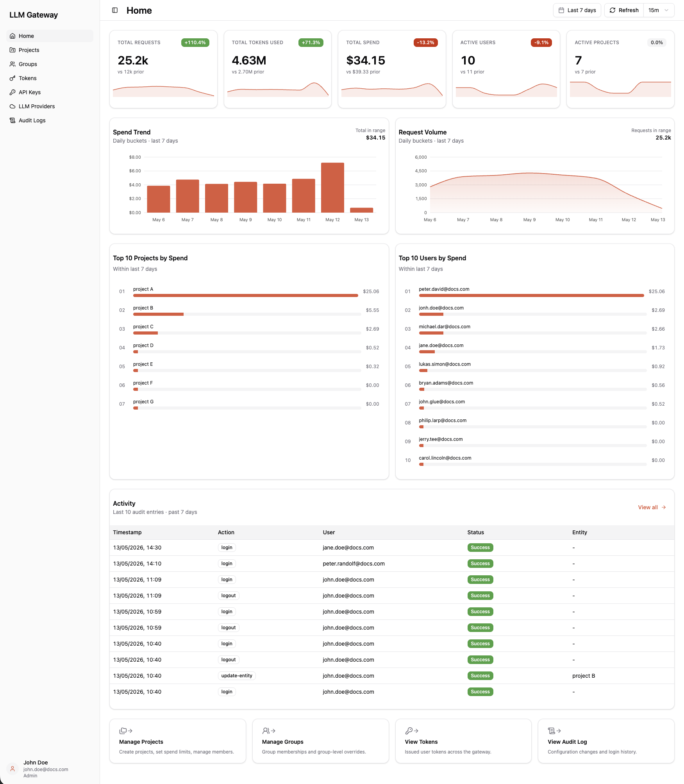
Task: Open Projects in the sidebar
Action: (50, 50)
